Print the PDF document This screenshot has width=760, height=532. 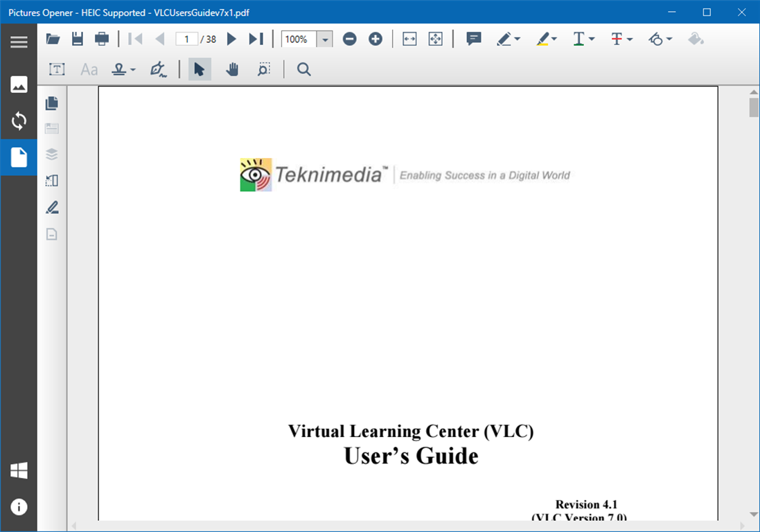coord(102,39)
